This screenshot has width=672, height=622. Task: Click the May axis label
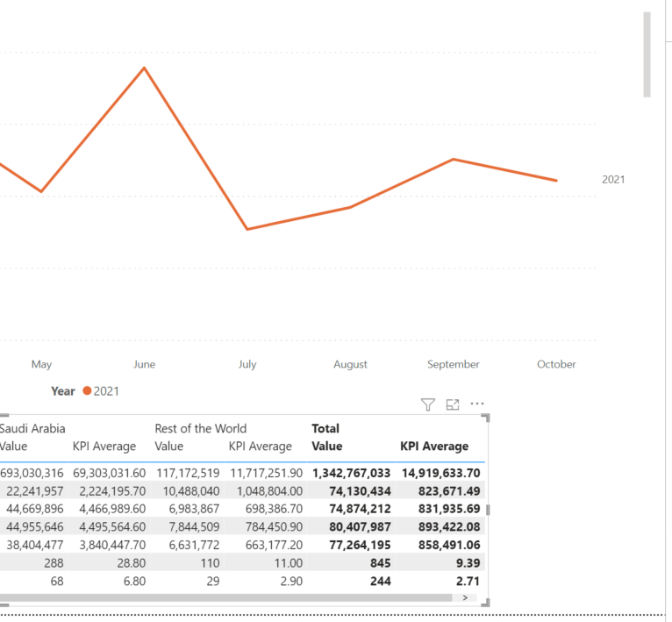[41, 364]
